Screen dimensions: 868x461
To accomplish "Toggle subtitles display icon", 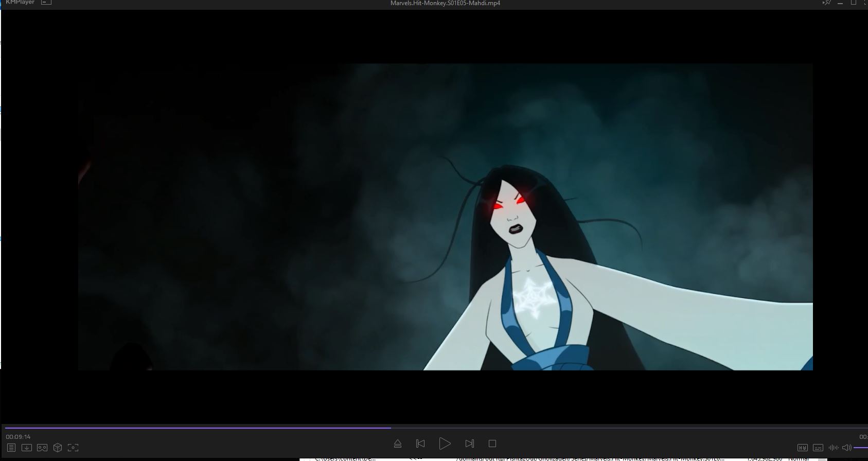I will point(818,448).
